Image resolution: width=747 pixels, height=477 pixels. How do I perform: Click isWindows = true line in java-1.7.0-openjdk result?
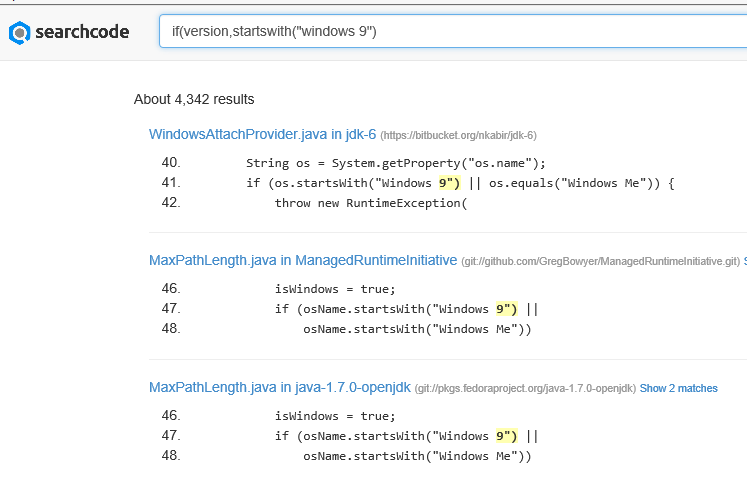tap(335, 416)
